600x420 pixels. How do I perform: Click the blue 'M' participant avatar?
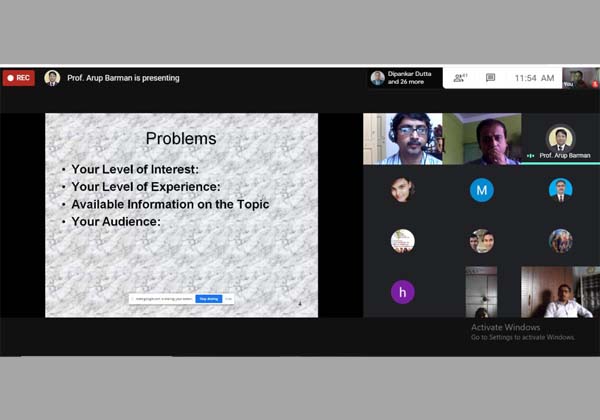(x=481, y=190)
